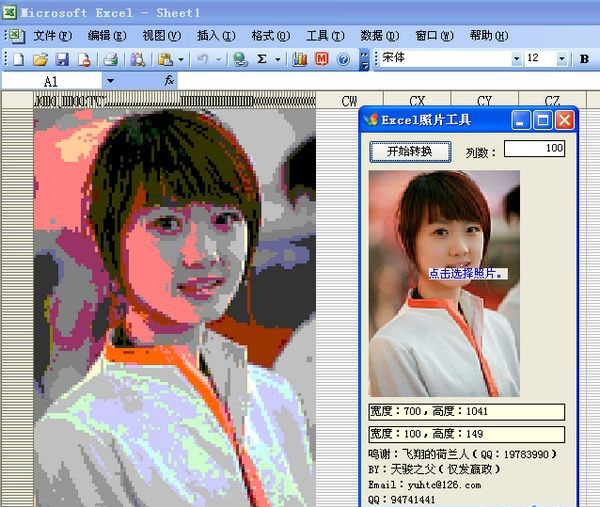The image size is (600, 507).
Task: Open the 格式(O) menu
Action: click(x=271, y=36)
